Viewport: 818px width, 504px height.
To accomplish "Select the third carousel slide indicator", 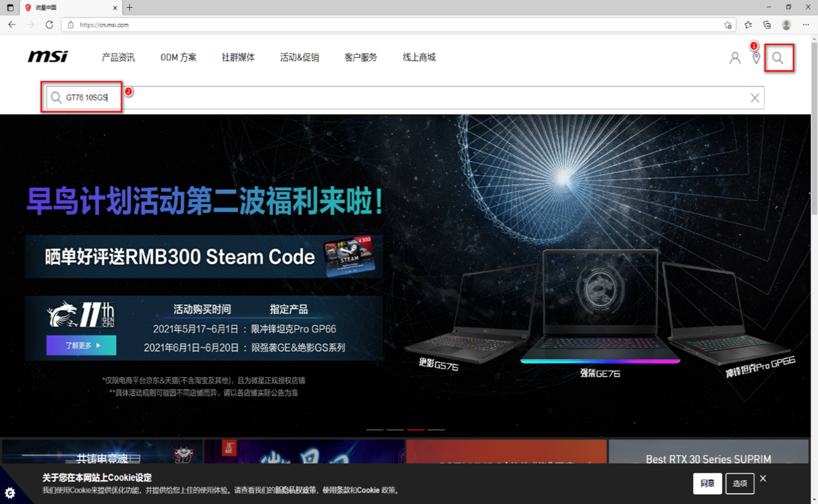I will coord(416,429).
